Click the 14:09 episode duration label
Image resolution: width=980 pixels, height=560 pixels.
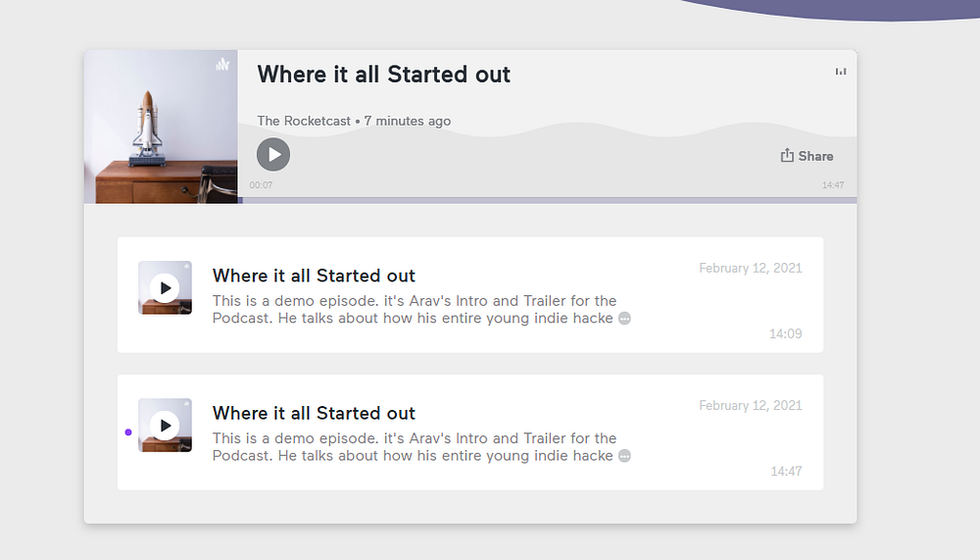tap(786, 333)
